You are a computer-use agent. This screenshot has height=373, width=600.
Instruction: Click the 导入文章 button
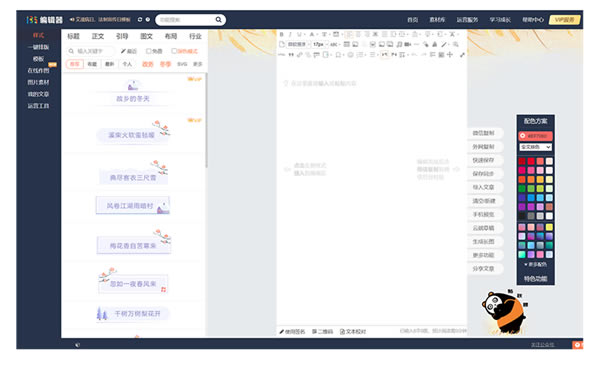pyautogui.click(x=484, y=187)
